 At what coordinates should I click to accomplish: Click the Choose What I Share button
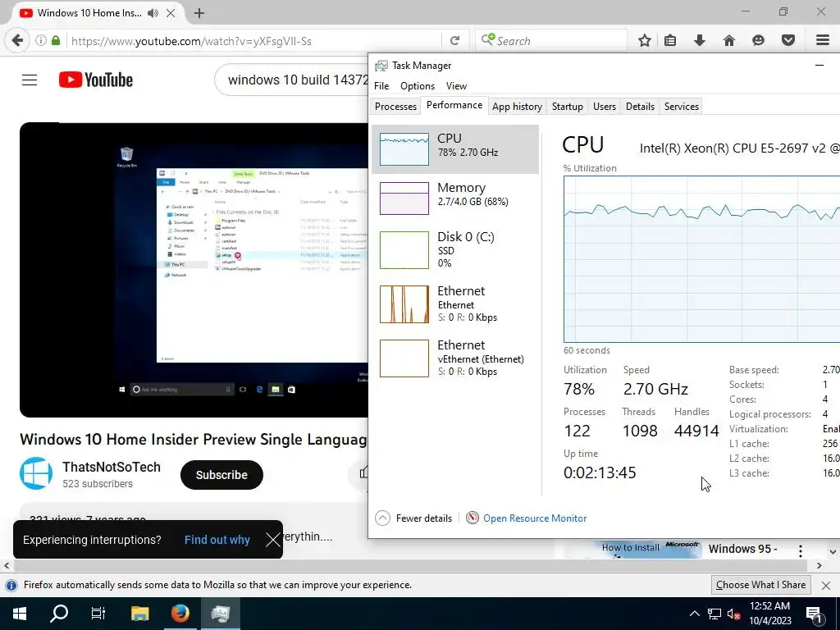760,585
